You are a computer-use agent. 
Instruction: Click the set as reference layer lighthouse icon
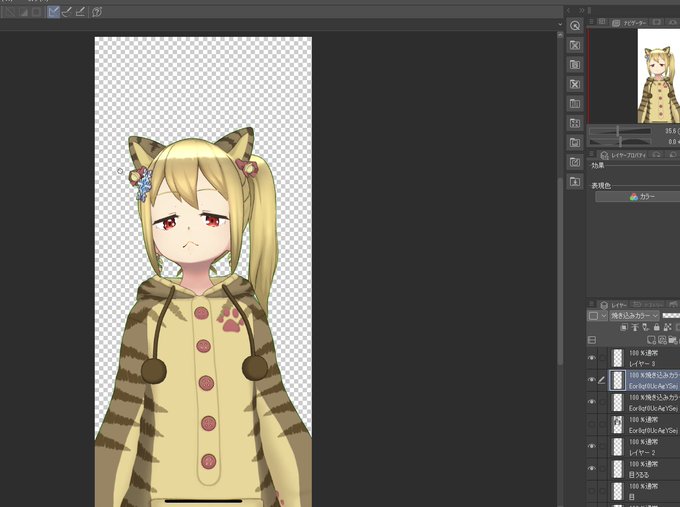coord(635,327)
